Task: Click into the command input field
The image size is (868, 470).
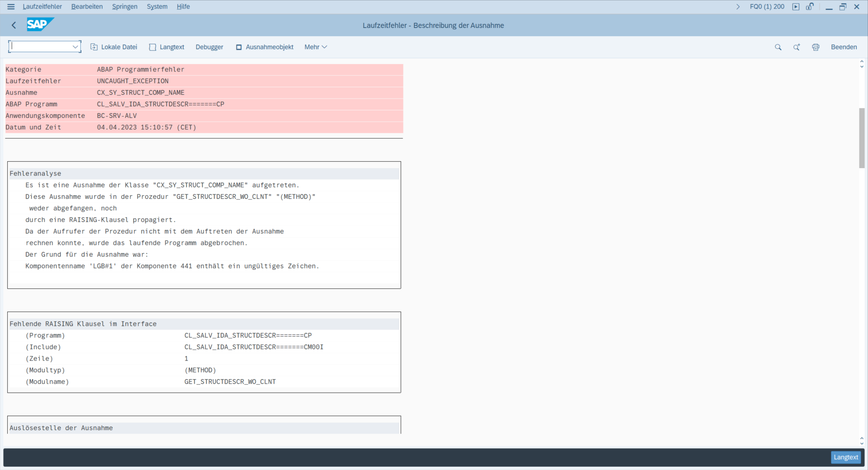Action: [x=41, y=47]
